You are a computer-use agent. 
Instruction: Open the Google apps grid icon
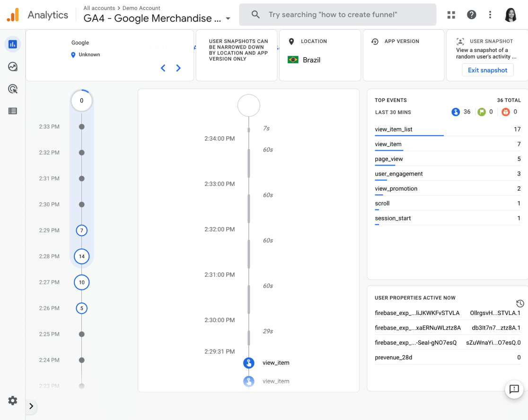[451, 15]
